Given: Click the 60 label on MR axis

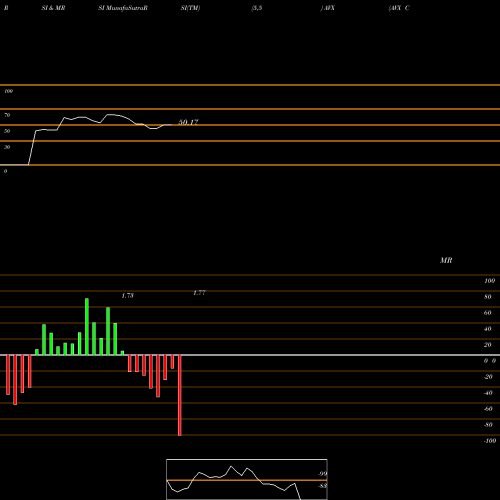Looking at the screenshot, I should point(488,313).
